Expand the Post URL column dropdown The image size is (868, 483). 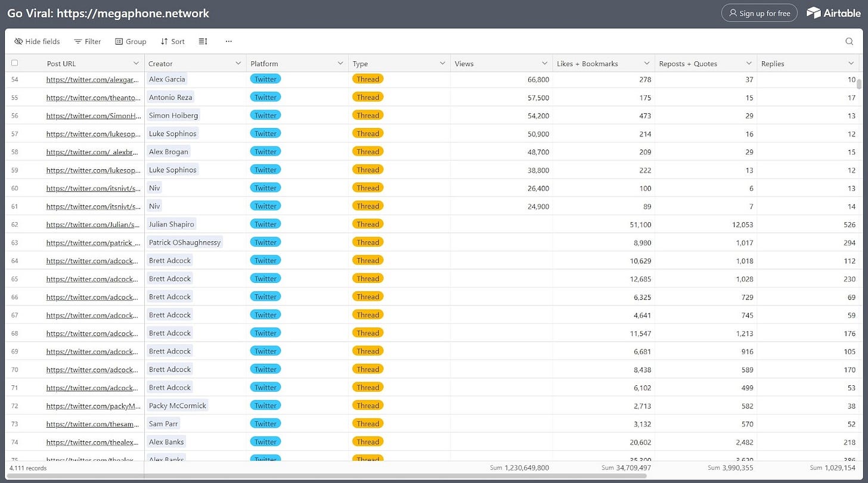coord(136,64)
